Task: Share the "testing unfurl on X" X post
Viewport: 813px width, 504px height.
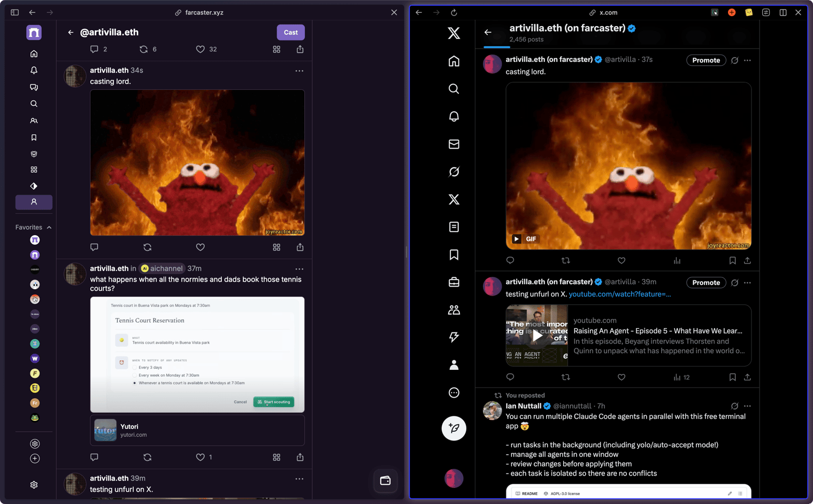Action: coord(747,377)
